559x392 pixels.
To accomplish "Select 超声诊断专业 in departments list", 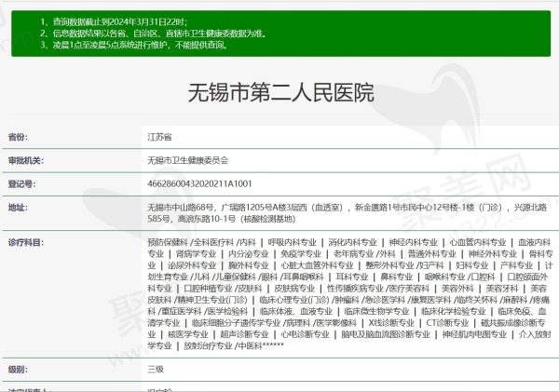I will tap(244, 334).
